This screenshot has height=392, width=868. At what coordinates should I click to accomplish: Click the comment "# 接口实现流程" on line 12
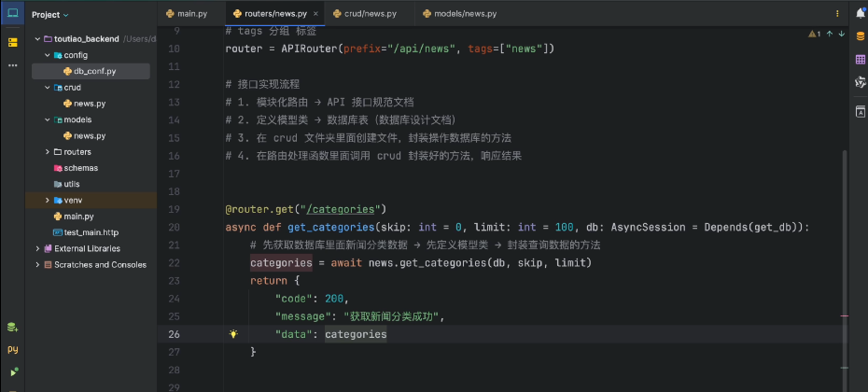pos(262,84)
